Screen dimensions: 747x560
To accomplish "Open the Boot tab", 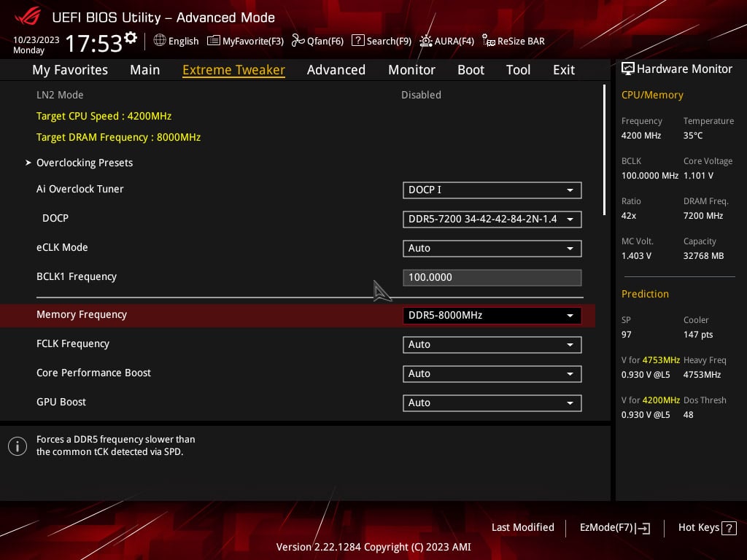I will [471, 70].
